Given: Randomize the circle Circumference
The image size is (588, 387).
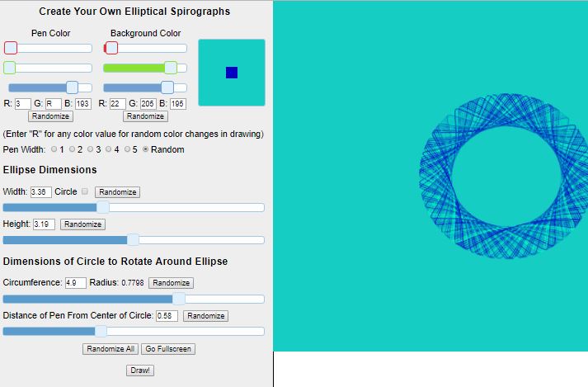Looking at the screenshot, I should [171, 283].
